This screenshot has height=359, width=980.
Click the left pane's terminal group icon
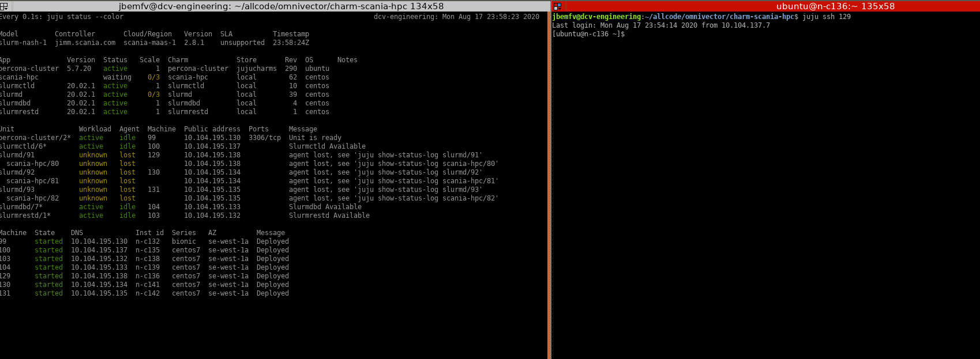click(3, 6)
